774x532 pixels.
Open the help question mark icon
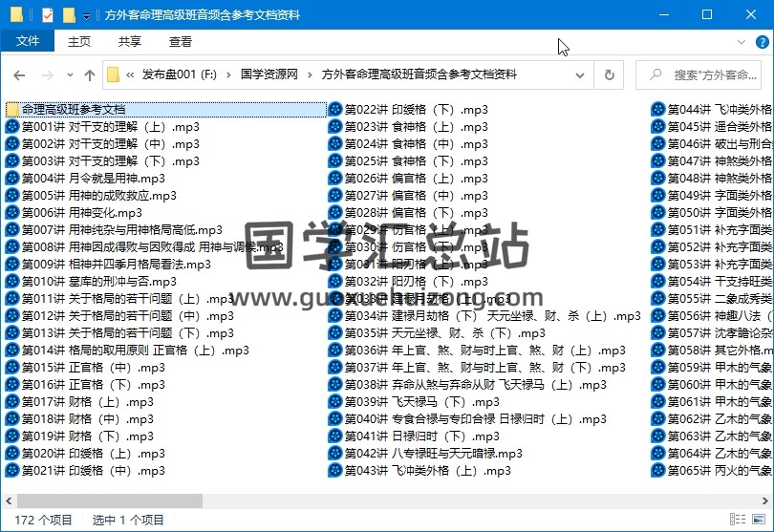click(x=763, y=42)
